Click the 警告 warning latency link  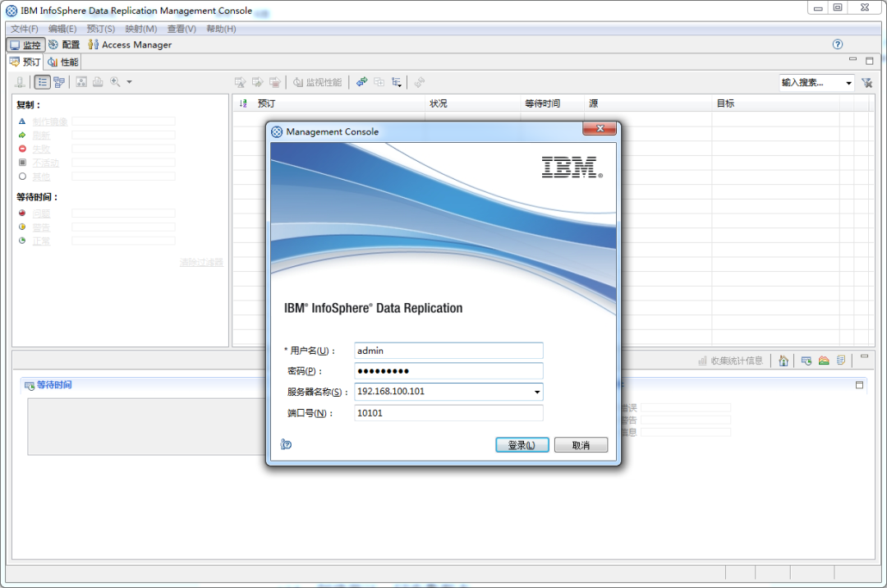coord(41,227)
